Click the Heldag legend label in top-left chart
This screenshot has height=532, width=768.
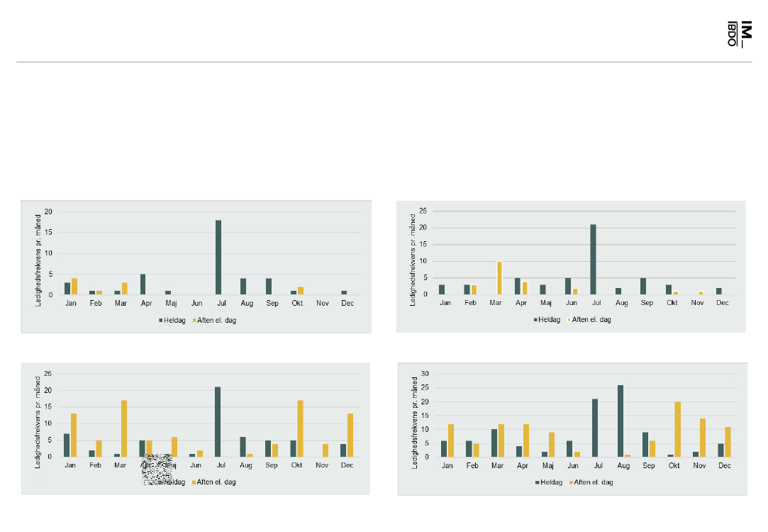pyautogui.click(x=175, y=321)
